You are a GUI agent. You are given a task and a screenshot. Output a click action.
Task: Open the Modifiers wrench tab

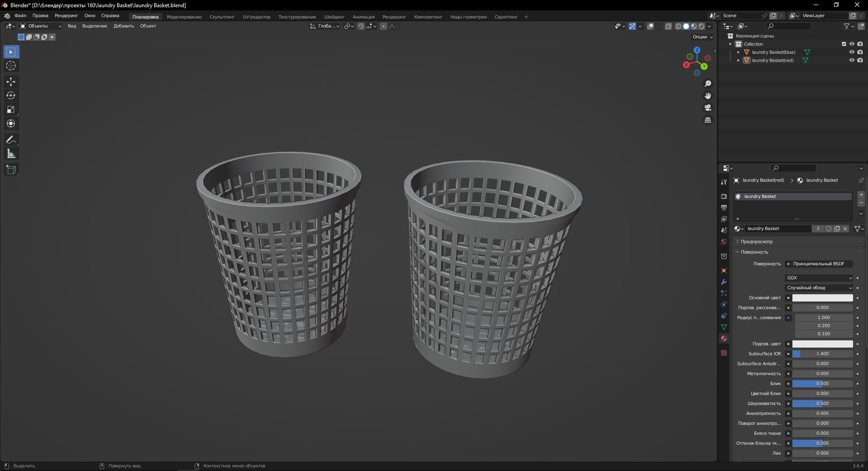pos(724,282)
